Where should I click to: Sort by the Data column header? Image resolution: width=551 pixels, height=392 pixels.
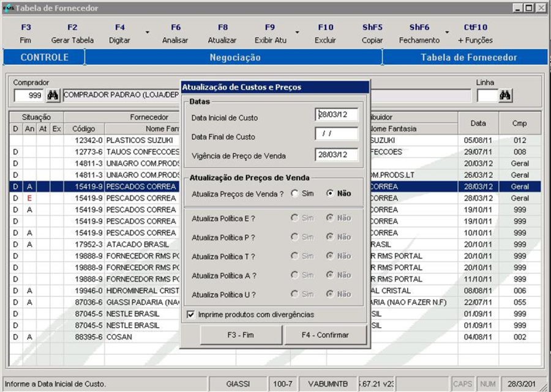[x=478, y=123]
